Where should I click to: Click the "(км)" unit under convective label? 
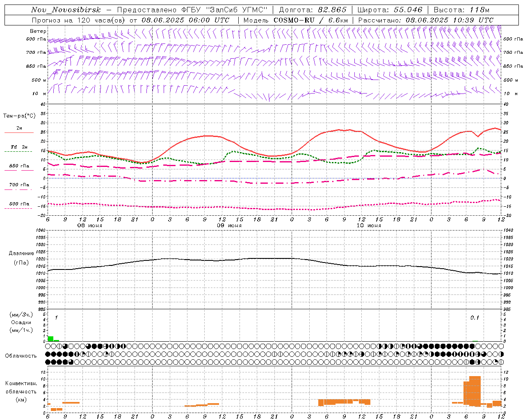21,399
